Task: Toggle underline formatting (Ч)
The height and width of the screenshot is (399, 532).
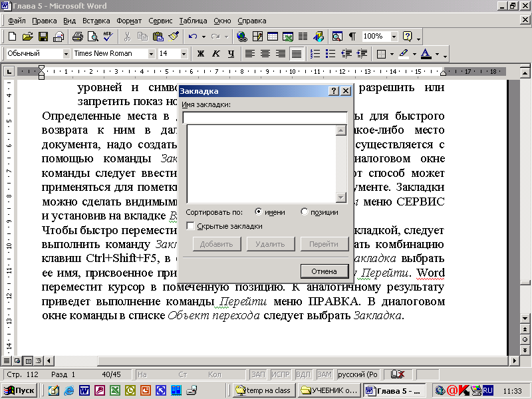Action: (x=231, y=54)
